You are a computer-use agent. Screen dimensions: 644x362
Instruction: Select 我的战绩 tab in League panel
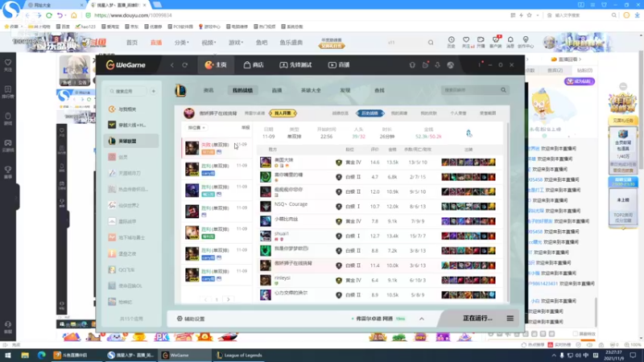pos(242,90)
